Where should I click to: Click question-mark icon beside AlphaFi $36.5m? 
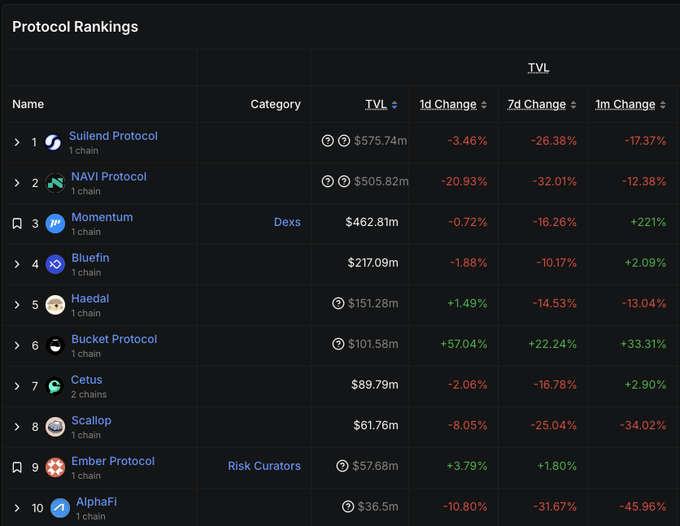coord(348,506)
